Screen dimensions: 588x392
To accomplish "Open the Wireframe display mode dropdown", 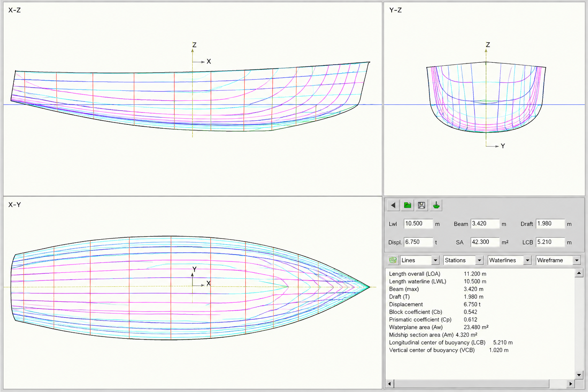I will click(558, 260).
